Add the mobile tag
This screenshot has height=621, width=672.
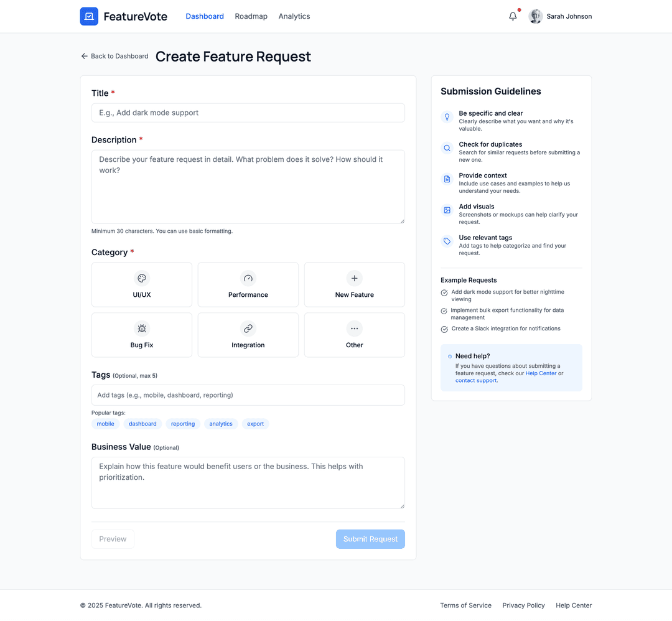(x=105, y=424)
